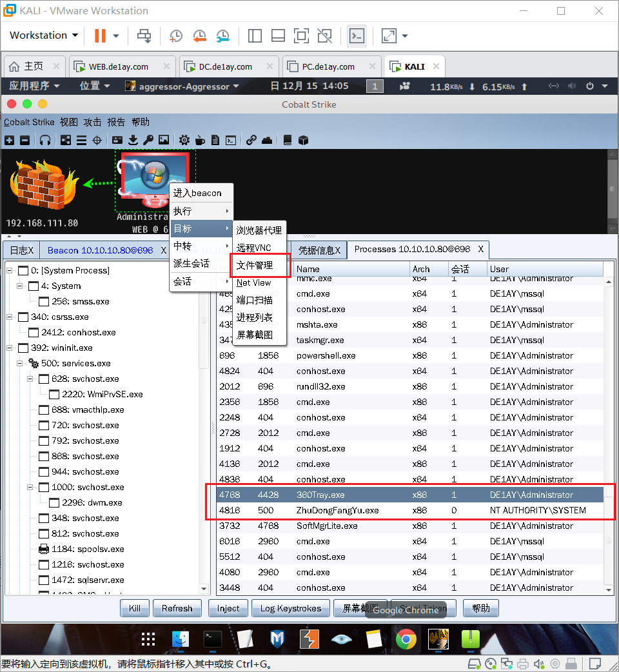Click the firewall icon labeled 192.168.111.80

pyautogui.click(x=43, y=184)
